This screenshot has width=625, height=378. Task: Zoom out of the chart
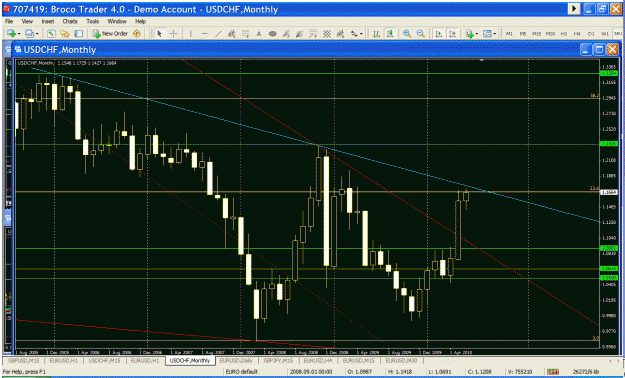point(421,34)
